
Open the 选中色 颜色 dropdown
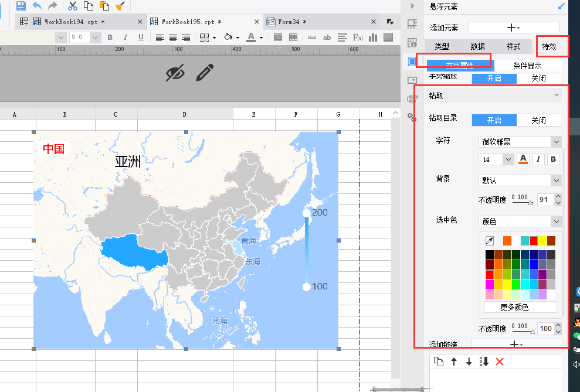tap(520, 221)
